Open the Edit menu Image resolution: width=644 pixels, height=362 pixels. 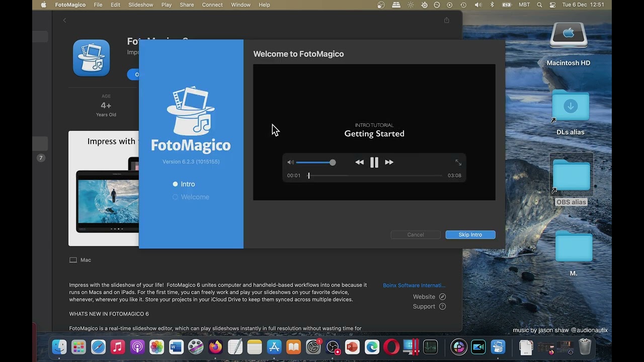[115, 5]
